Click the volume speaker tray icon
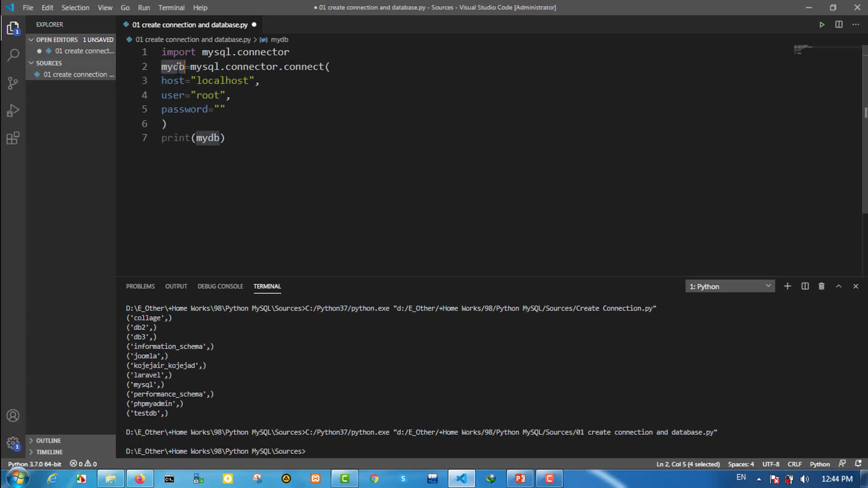The height and width of the screenshot is (488, 868). pyautogui.click(x=805, y=479)
